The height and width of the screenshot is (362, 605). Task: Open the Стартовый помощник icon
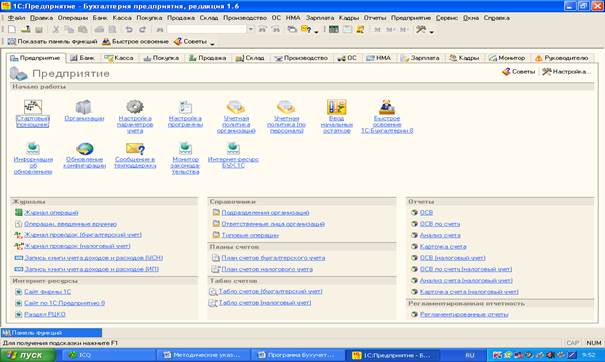point(33,107)
